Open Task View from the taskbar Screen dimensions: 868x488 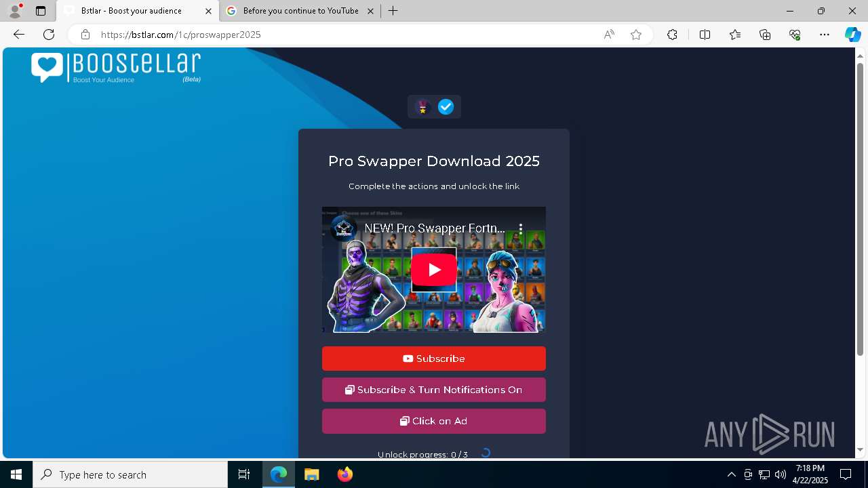pos(244,474)
